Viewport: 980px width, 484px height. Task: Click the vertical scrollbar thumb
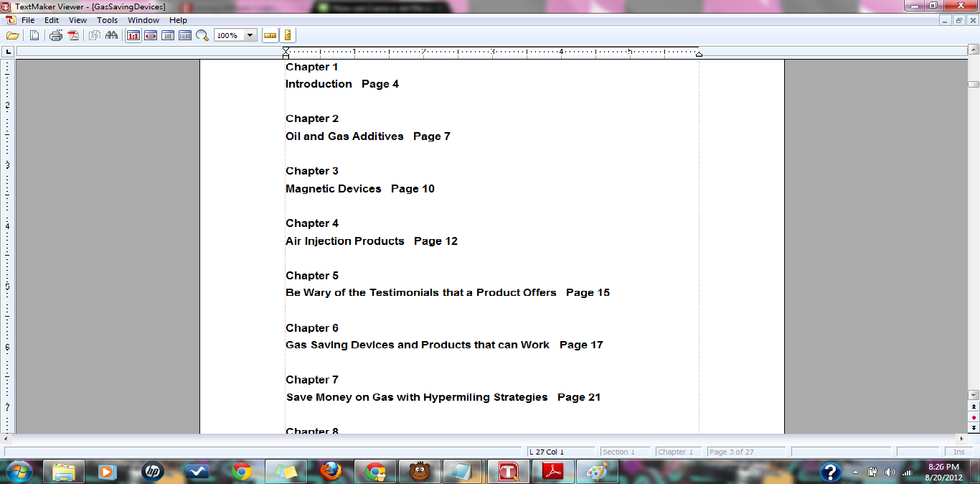point(974,84)
